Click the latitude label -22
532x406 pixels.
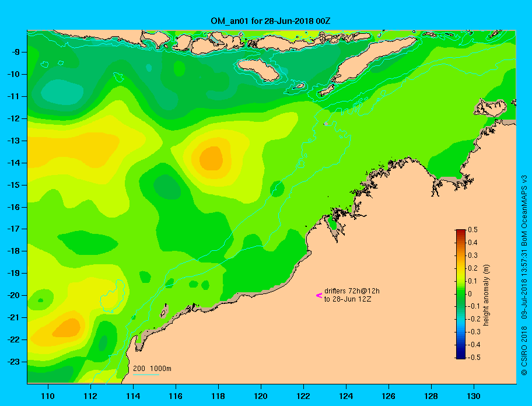pos(14,339)
